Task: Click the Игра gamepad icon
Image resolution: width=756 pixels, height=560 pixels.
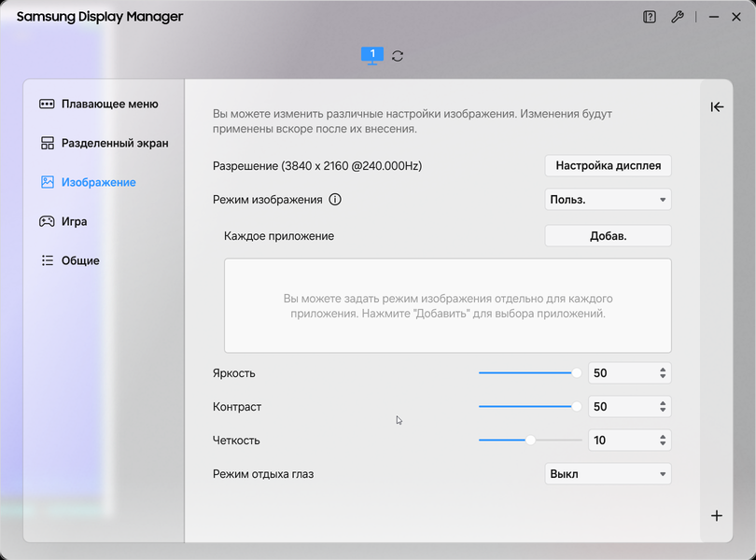Action: pos(47,221)
